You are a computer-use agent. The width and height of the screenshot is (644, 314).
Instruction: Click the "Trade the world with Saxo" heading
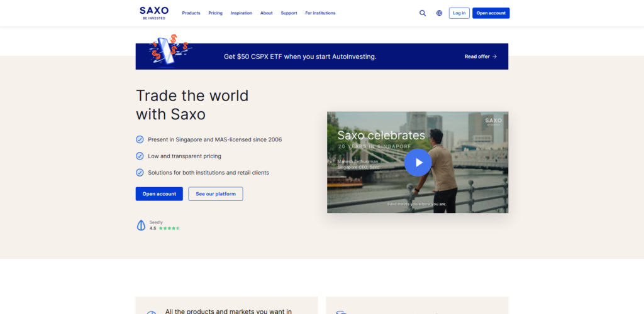(192, 104)
